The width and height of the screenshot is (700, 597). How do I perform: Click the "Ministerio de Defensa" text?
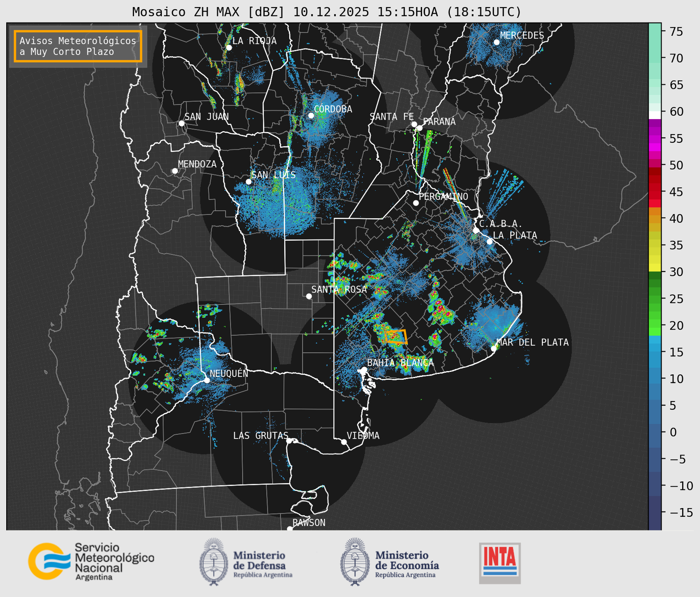pyautogui.click(x=259, y=560)
